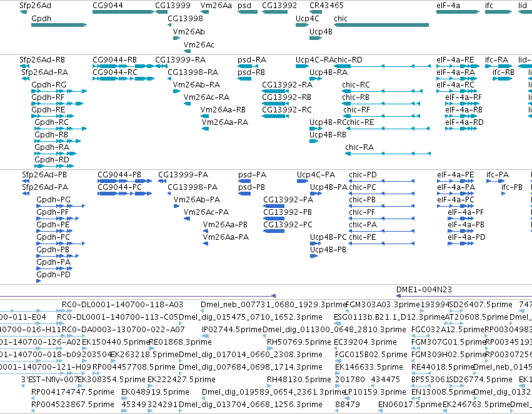Screen dimensions: 532x414
Task: Click the eIF-4a gene label
Action: (448, 6)
